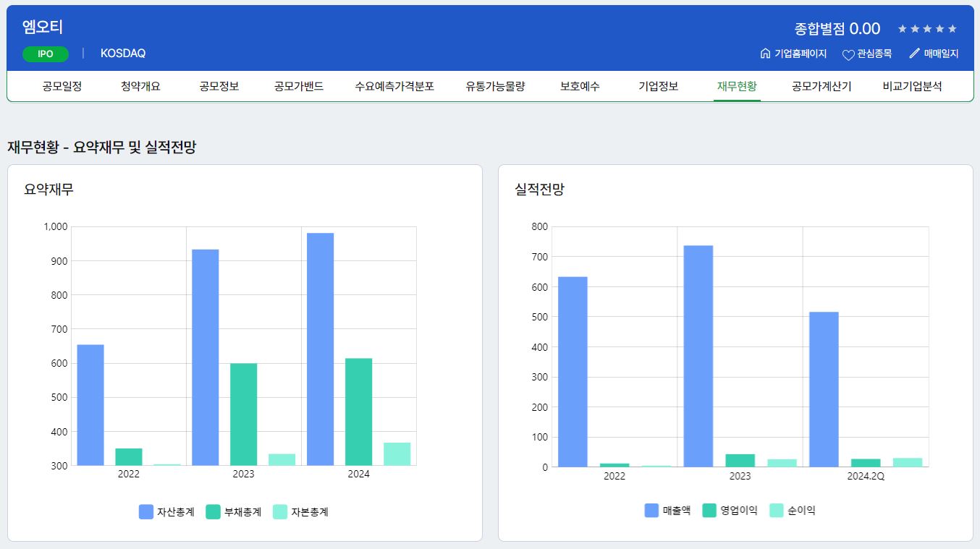980x549 pixels.
Task: Click the 2023 매출액 bar in 실적전망
Action: pyautogui.click(x=698, y=356)
